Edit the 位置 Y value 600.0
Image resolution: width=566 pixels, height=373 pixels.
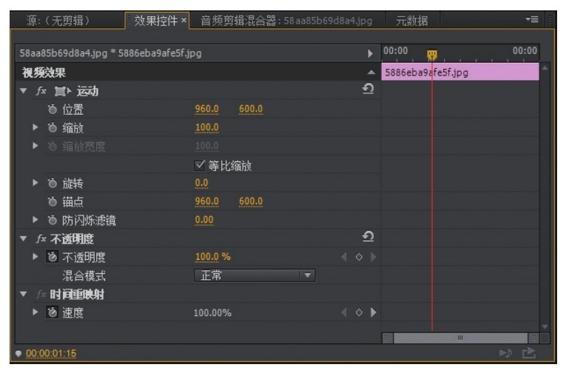[251, 109]
